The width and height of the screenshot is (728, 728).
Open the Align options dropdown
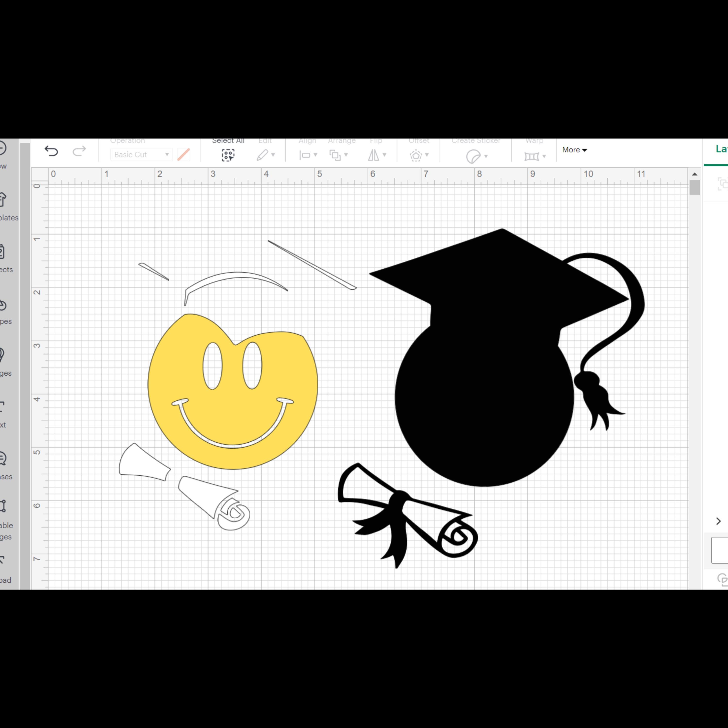[308, 155]
